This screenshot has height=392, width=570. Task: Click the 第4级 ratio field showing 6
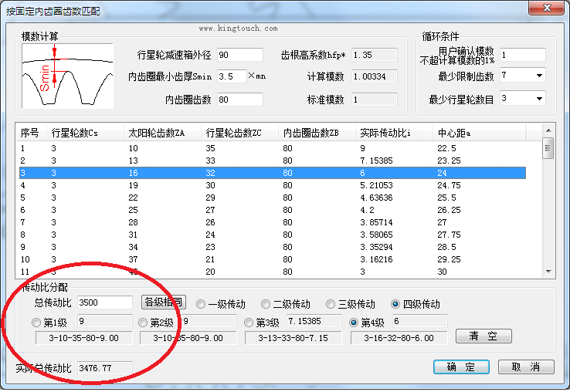(x=420, y=321)
